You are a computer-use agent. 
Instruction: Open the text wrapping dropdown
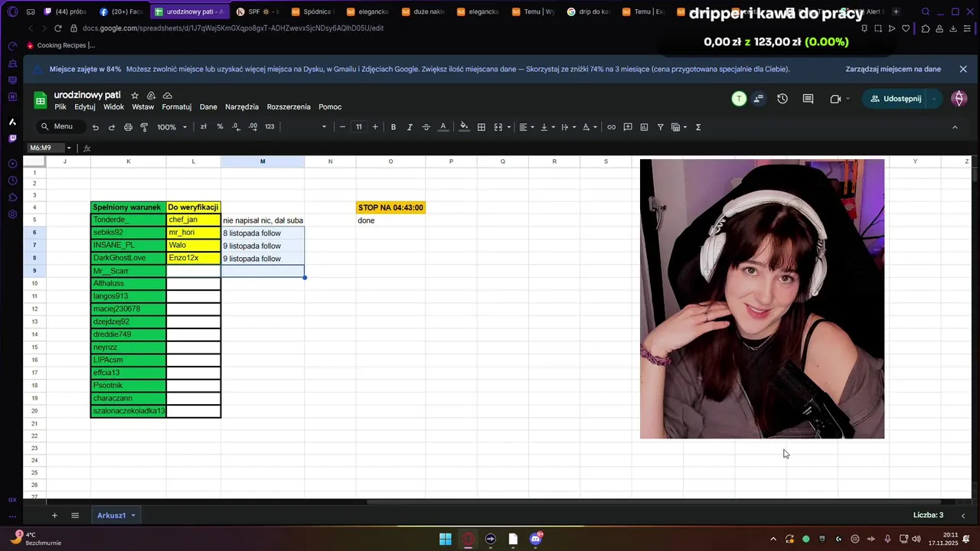[x=568, y=127]
